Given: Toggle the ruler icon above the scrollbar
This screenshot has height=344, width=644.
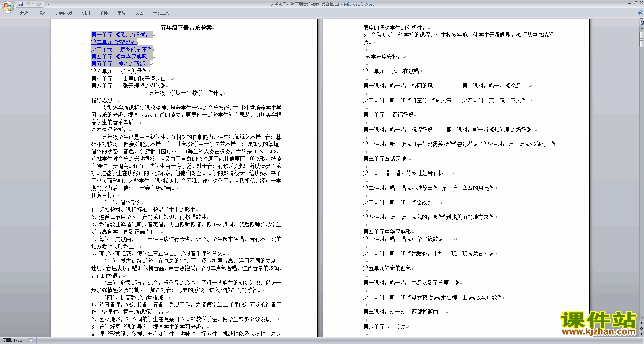Looking at the screenshot, I should click(x=642, y=23).
